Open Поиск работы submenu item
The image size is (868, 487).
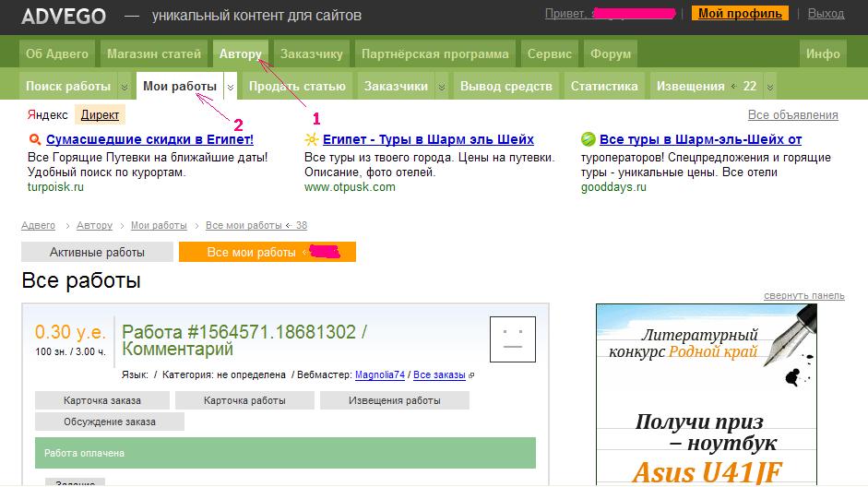(68, 87)
